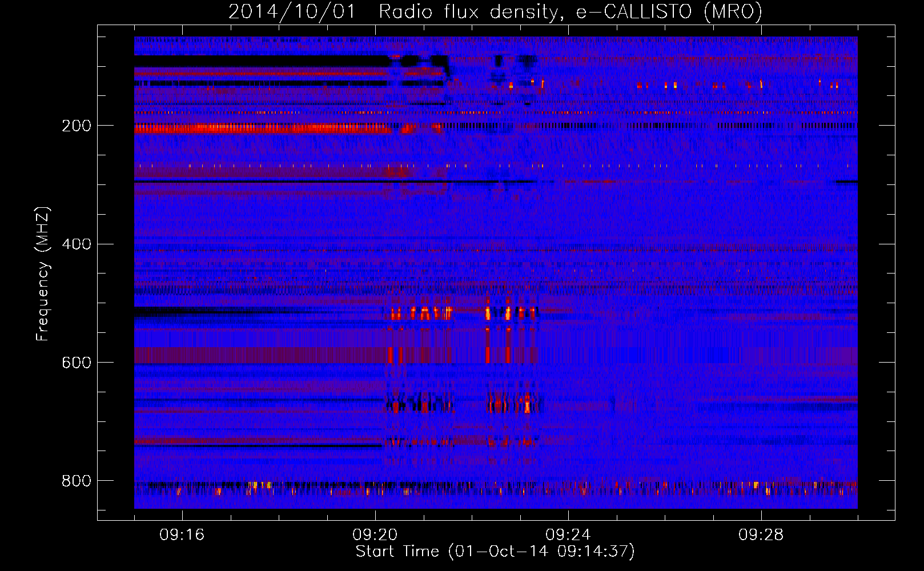Click the 09:28 time tick label
Viewport: 924px width, 571px height.
pyautogui.click(x=761, y=534)
